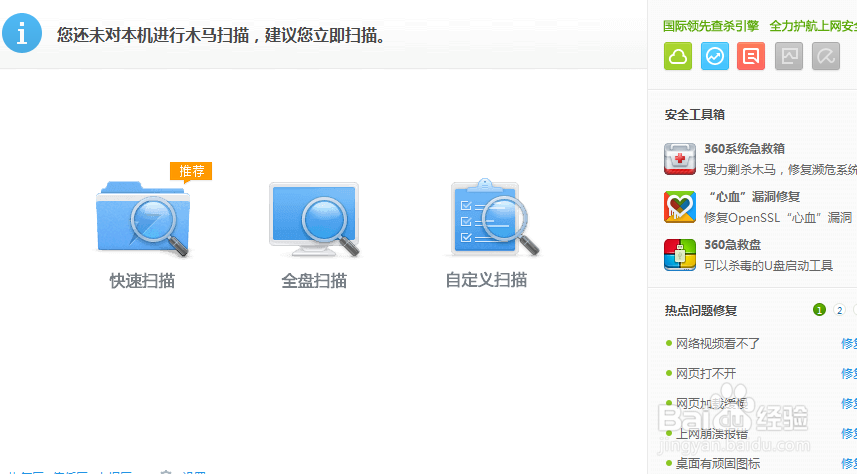Enable the last gray disabled engine icon
Image resolution: width=857 pixels, height=474 pixels.
click(826, 56)
